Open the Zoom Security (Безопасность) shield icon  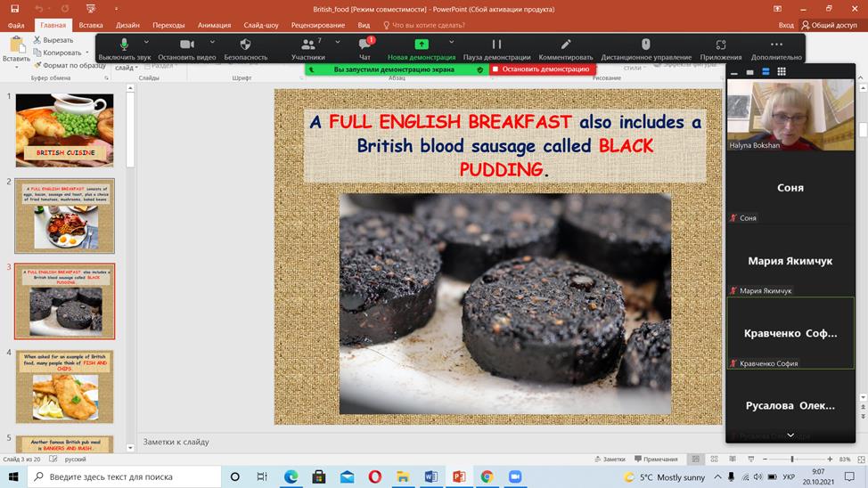pos(245,45)
